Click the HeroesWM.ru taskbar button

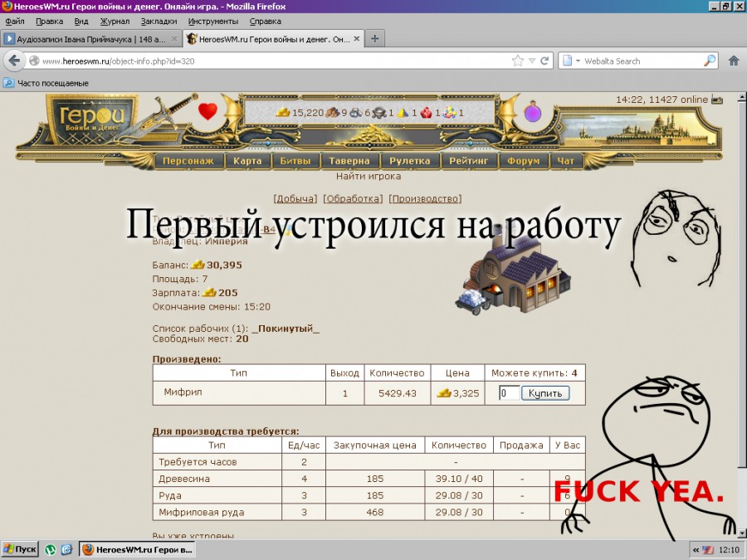point(137,549)
